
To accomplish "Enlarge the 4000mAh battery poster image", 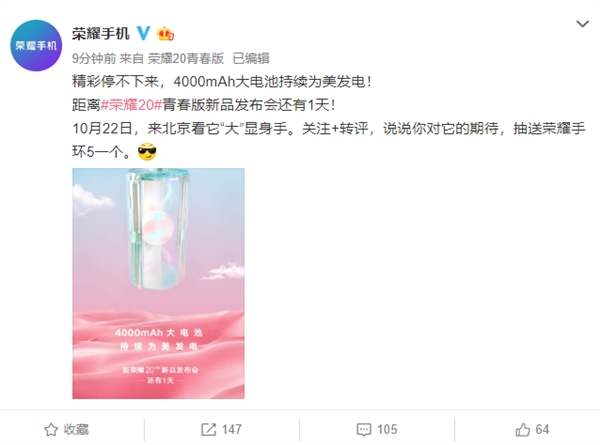I will [158, 283].
